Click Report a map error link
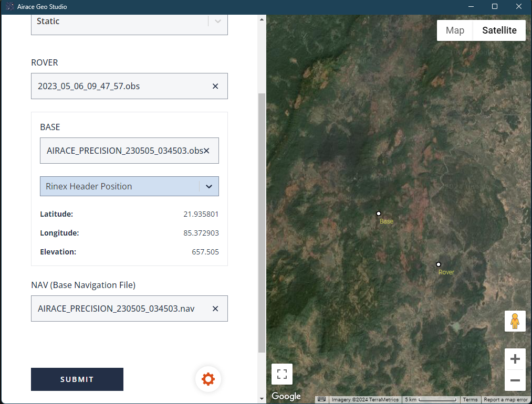Image resolution: width=532 pixels, height=404 pixels. [x=505, y=400]
